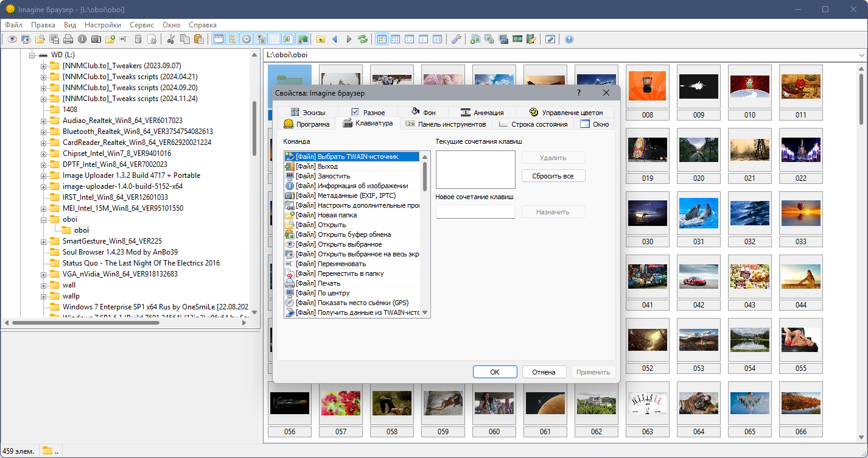Viewport: 868px width, 458px height.
Task: Switch to tiles view mode
Action: click(x=395, y=40)
